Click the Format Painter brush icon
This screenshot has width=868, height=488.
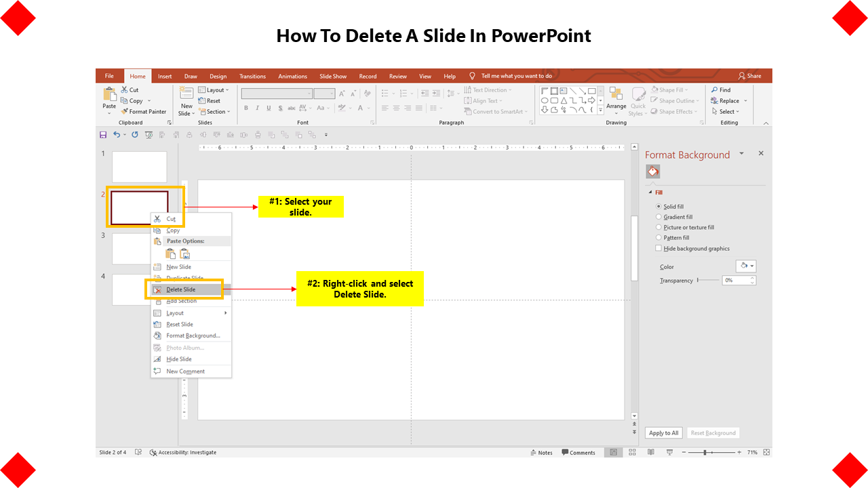pos(125,112)
